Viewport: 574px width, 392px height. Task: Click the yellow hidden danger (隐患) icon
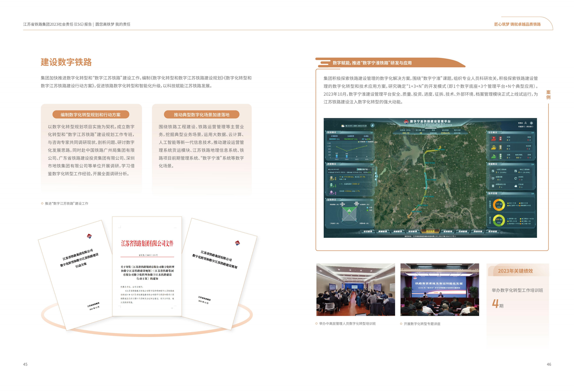(x=493, y=147)
